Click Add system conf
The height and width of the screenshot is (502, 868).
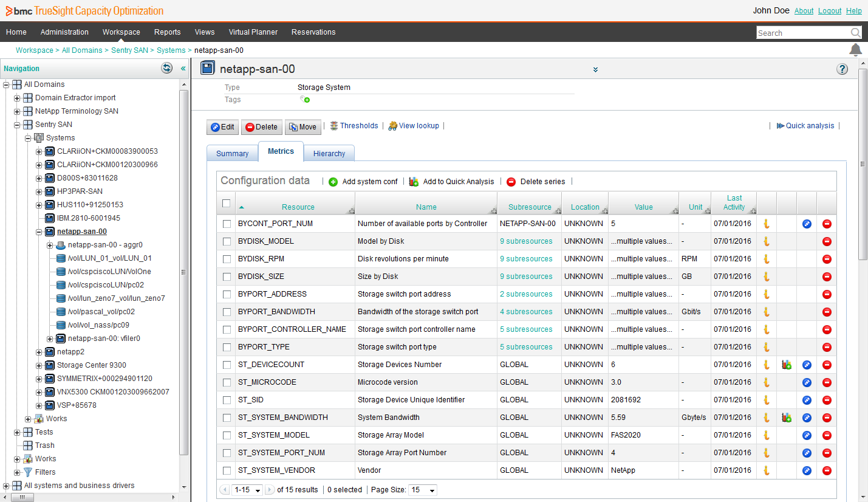[363, 182]
